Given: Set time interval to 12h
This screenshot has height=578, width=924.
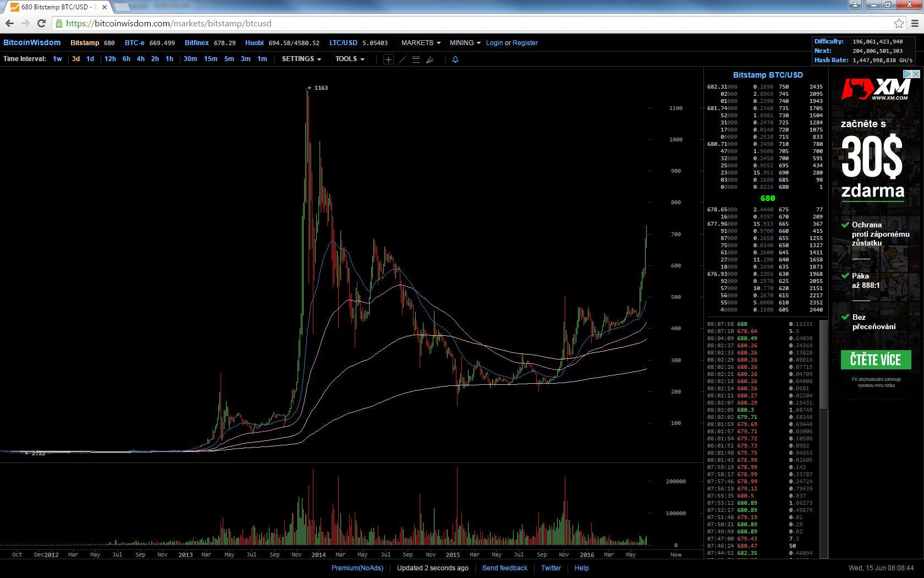Looking at the screenshot, I should coord(110,59).
